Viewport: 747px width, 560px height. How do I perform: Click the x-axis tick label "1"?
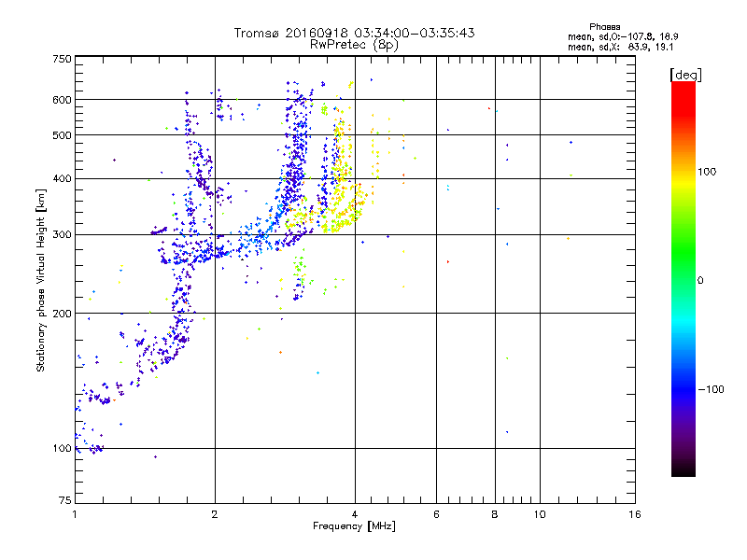[75, 514]
